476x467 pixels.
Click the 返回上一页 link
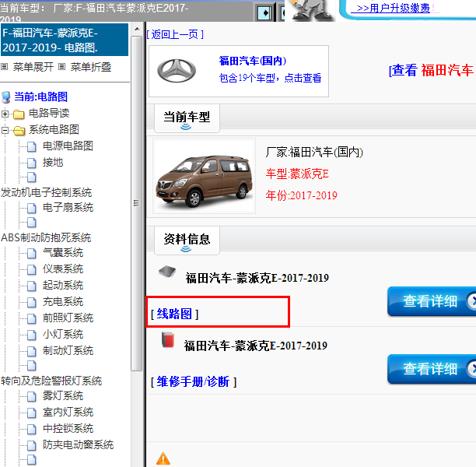pyautogui.click(x=175, y=34)
